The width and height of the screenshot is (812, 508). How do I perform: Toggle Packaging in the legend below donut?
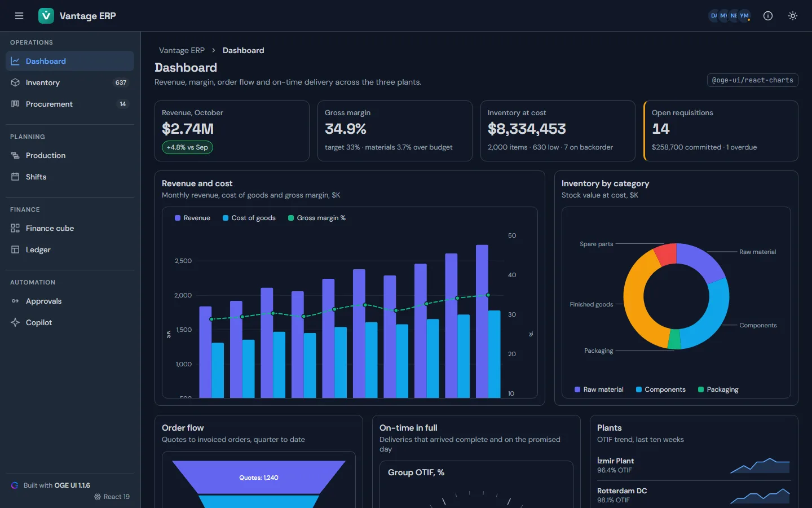(718, 389)
